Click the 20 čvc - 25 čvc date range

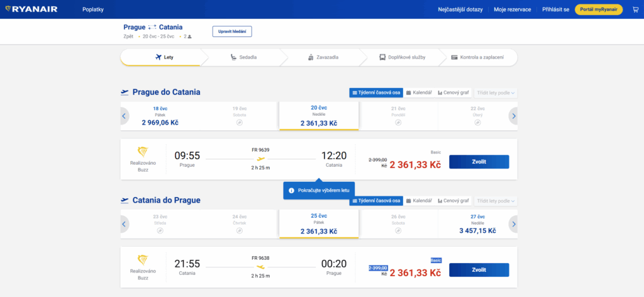click(158, 36)
